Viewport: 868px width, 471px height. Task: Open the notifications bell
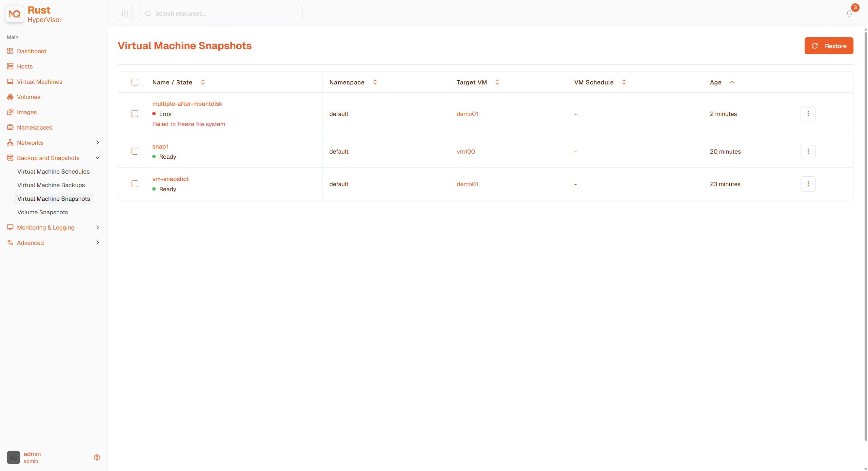click(x=849, y=14)
